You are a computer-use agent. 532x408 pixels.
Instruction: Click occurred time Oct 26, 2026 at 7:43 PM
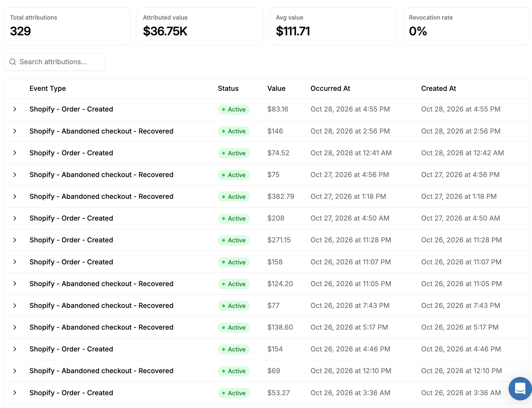(x=350, y=305)
